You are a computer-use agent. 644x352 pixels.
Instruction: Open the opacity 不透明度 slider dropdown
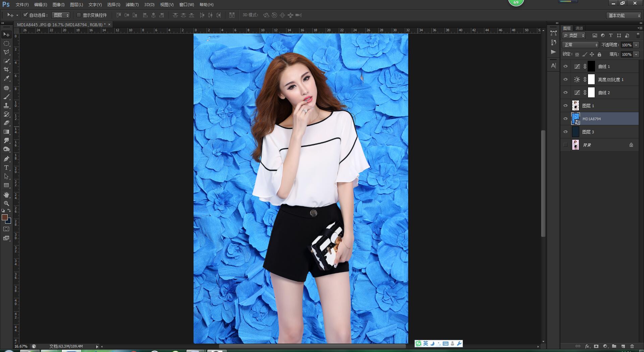636,45
